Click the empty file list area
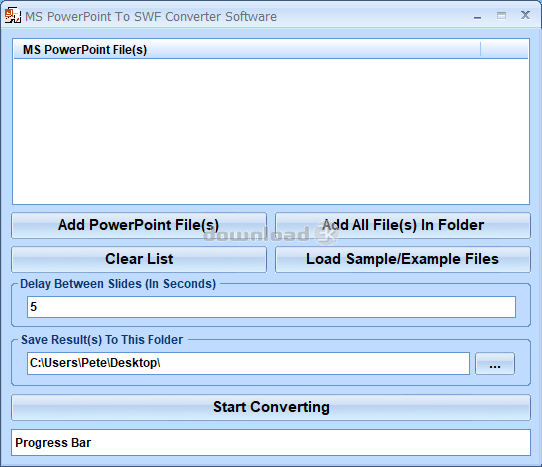Image resolution: width=542 pixels, height=467 pixels. [271, 131]
